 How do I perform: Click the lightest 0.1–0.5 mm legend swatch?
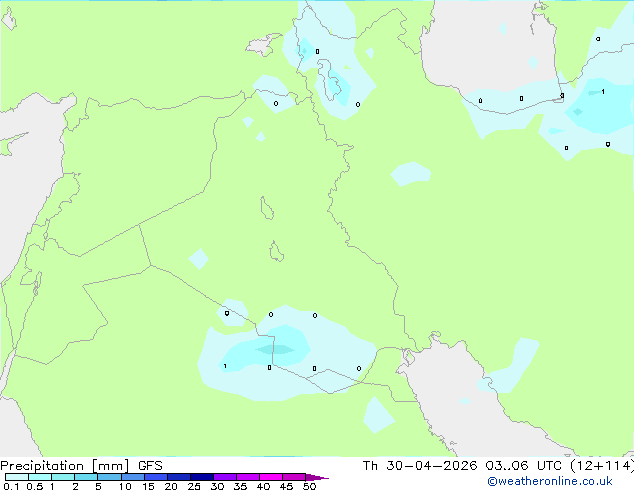click(17, 477)
